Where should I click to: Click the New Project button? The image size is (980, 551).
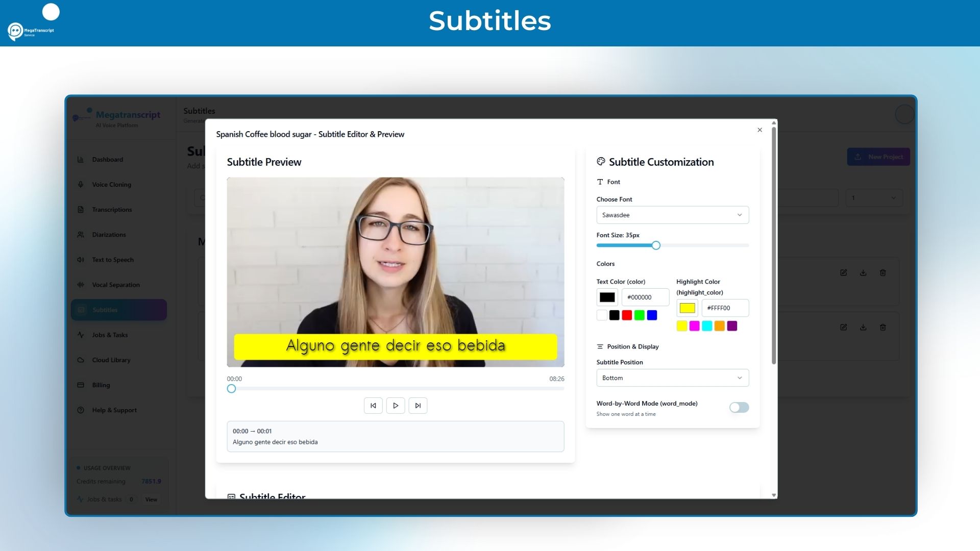[x=878, y=157]
